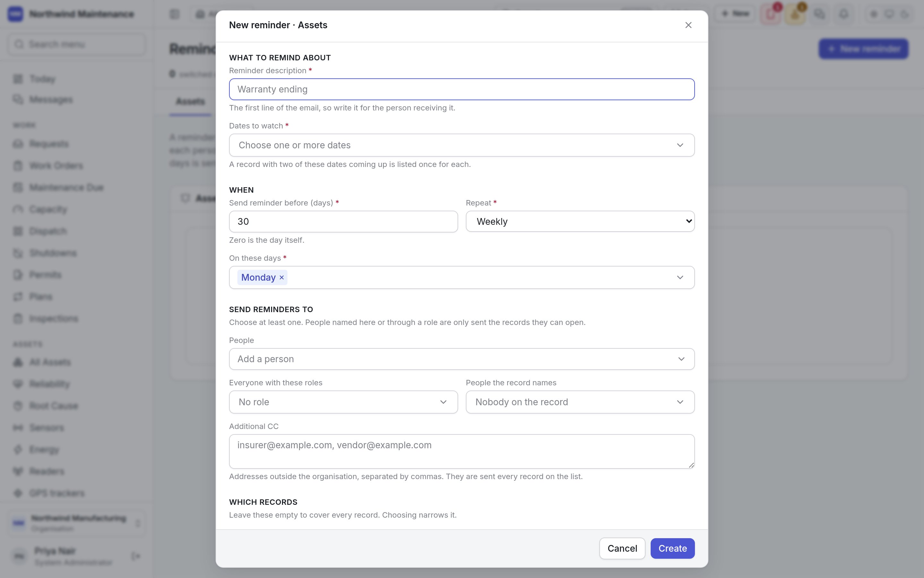Click the New button in top bar
Image resolution: width=924 pixels, height=578 pixels.
click(x=735, y=14)
